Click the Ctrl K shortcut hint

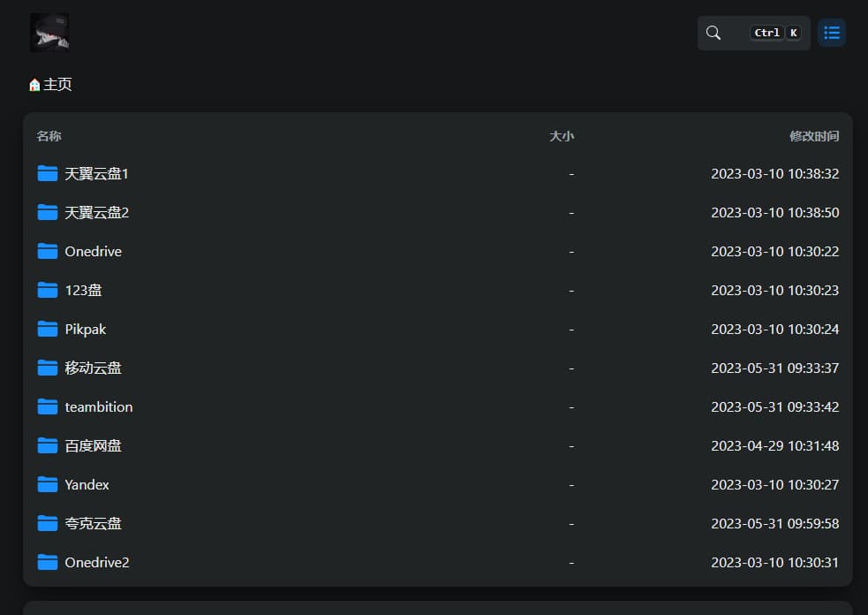point(775,33)
